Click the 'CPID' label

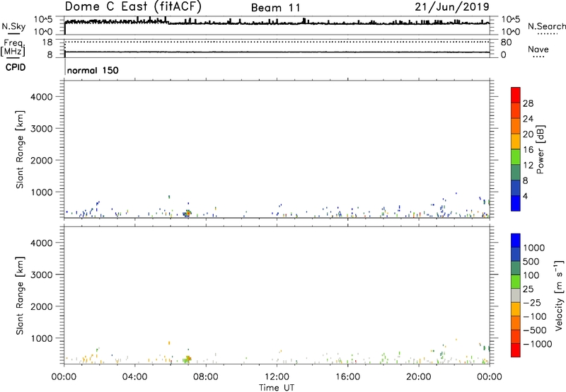(x=16, y=67)
